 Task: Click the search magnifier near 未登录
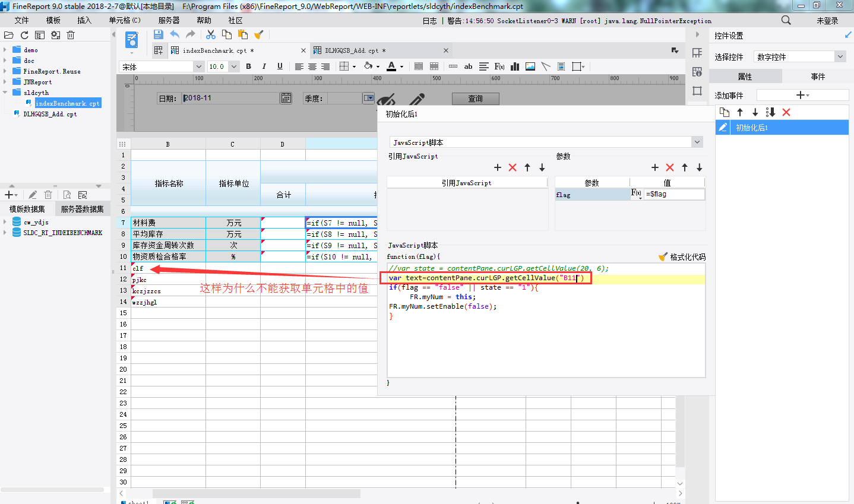[786, 20]
